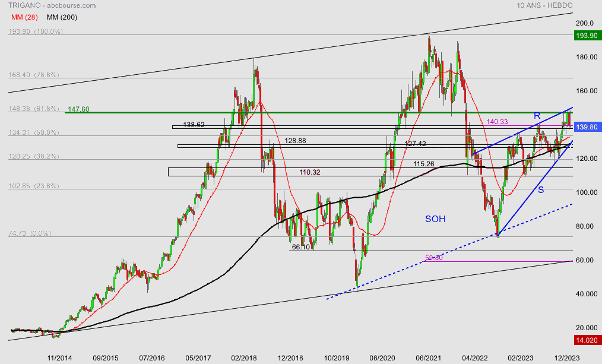Click the 127.42 level annotation

pyautogui.click(x=416, y=144)
